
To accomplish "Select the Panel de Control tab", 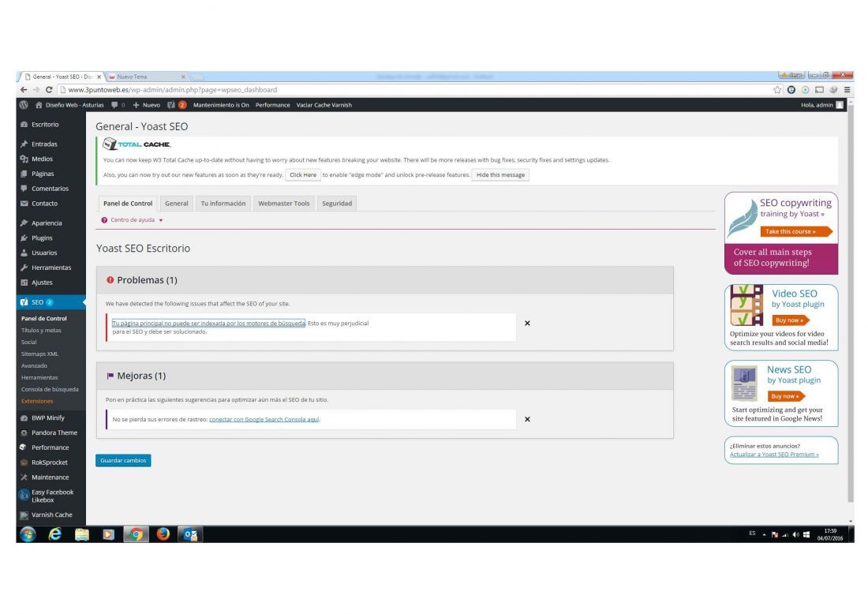I will tap(128, 204).
